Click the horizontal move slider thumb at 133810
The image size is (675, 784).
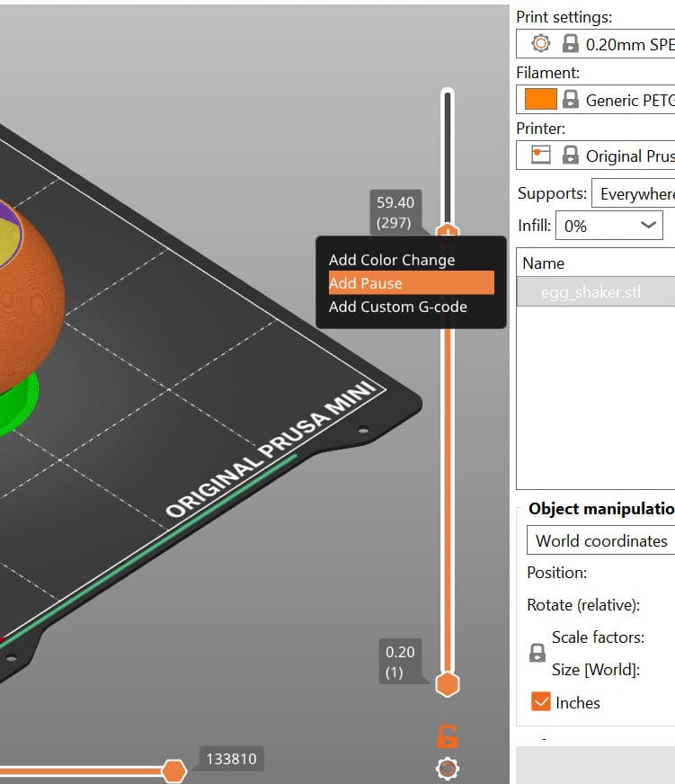[x=173, y=771]
